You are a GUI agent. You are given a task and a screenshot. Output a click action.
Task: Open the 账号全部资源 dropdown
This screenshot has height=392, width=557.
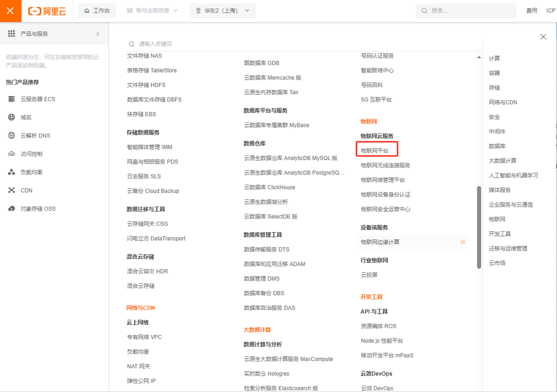coord(152,11)
